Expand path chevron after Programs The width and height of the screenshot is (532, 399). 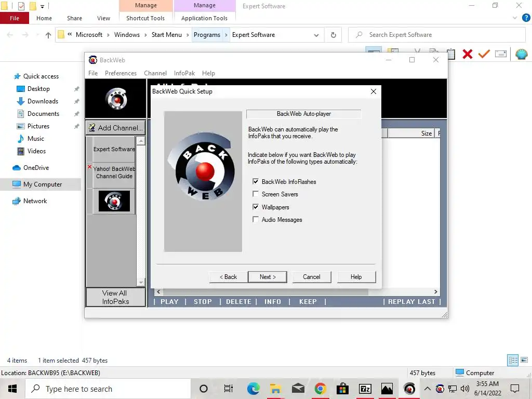pos(226,35)
